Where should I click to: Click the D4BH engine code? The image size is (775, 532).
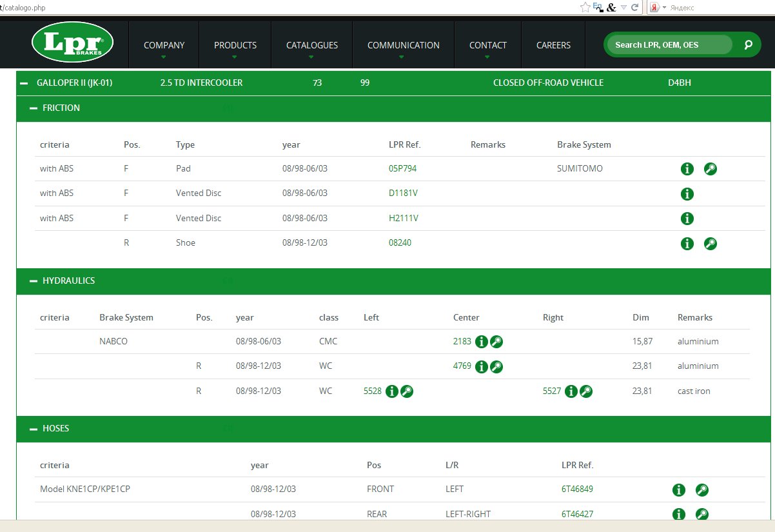point(680,83)
